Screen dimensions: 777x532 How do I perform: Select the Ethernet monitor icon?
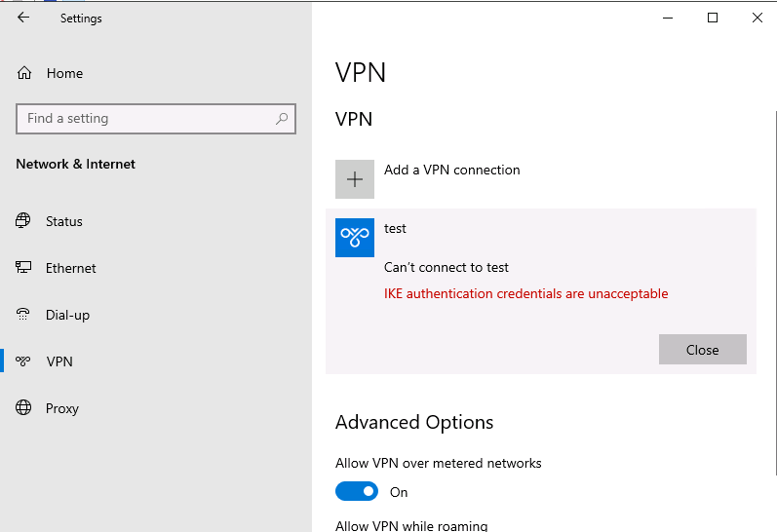point(23,268)
